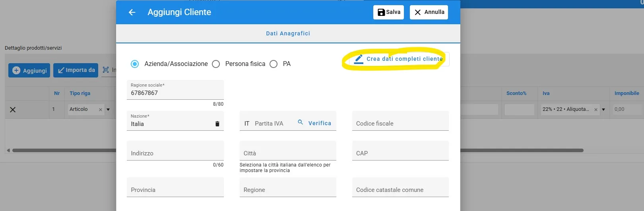Delete row 1 with the X icon
This screenshot has width=644, height=211.
(x=13, y=110)
